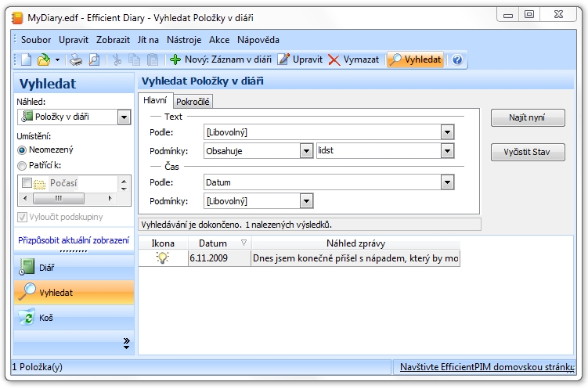588x389 pixels.
Task: Click the Vyčistit Stav button
Action: tap(528, 152)
